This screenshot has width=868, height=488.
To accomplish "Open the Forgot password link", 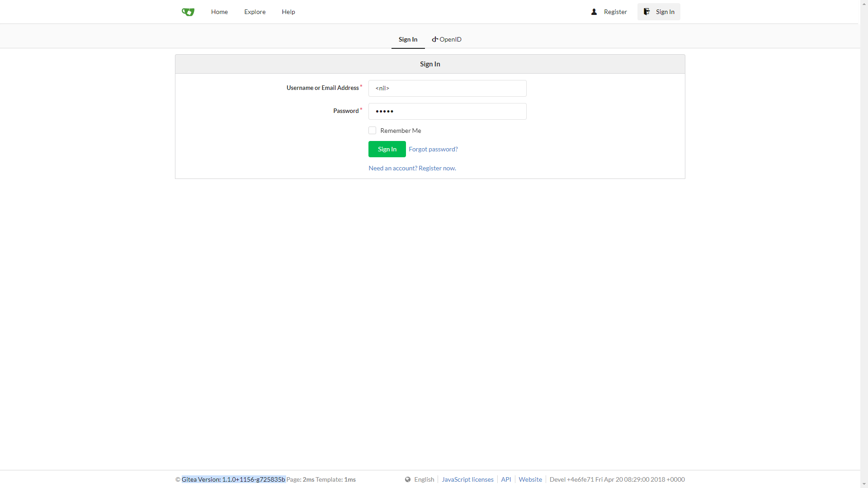I will 433,149.
